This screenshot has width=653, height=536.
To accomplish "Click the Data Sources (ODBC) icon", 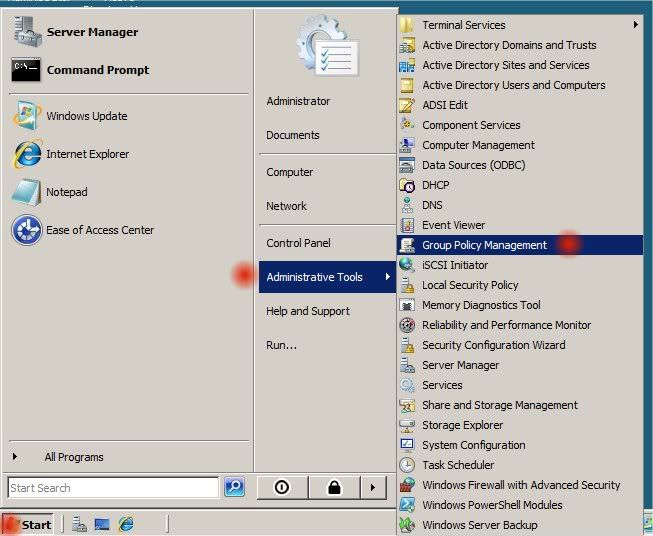I will [x=406, y=165].
